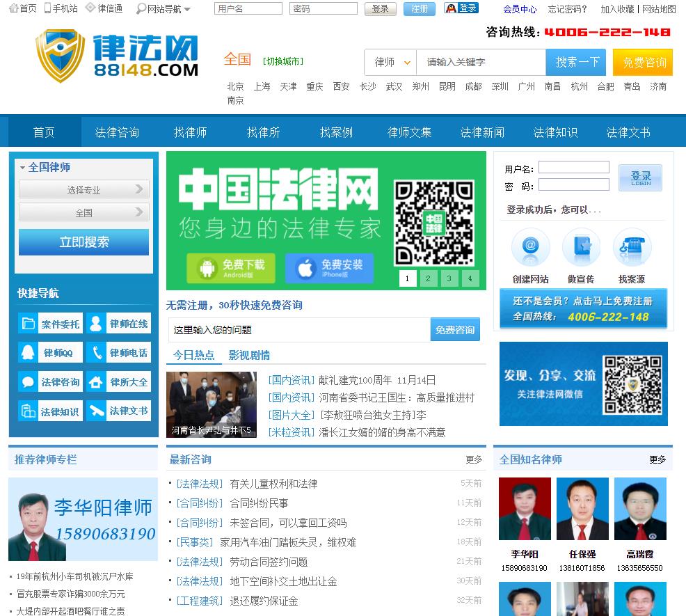
Task: Open the 法律新闻 navigation menu
Action: coord(482,132)
